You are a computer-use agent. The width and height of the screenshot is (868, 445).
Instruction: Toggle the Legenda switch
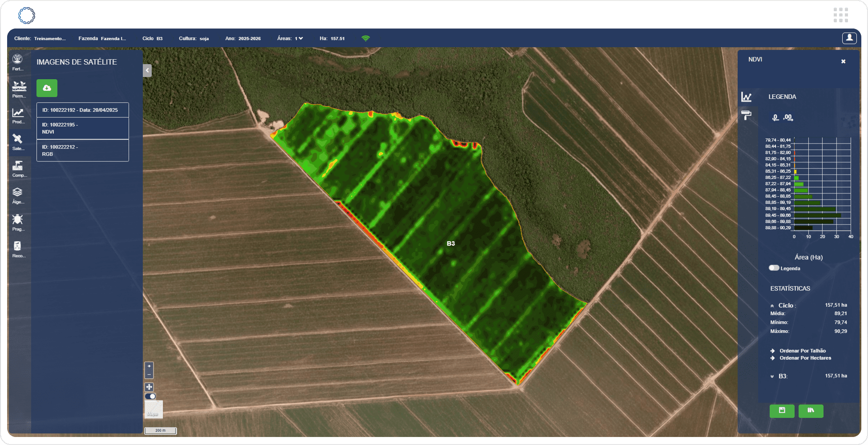click(774, 268)
